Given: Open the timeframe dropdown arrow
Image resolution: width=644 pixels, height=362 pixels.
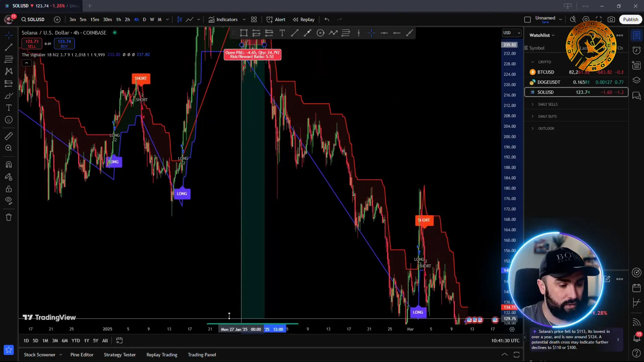Looking at the screenshot, I should click(x=167, y=19).
